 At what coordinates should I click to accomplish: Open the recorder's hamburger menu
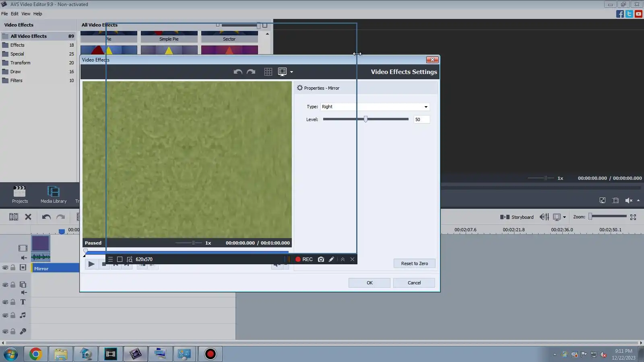tap(110, 259)
